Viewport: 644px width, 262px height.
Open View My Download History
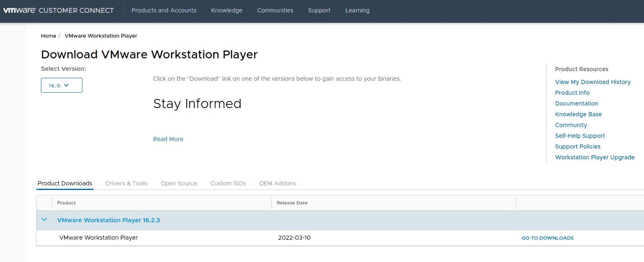pyautogui.click(x=593, y=82)
